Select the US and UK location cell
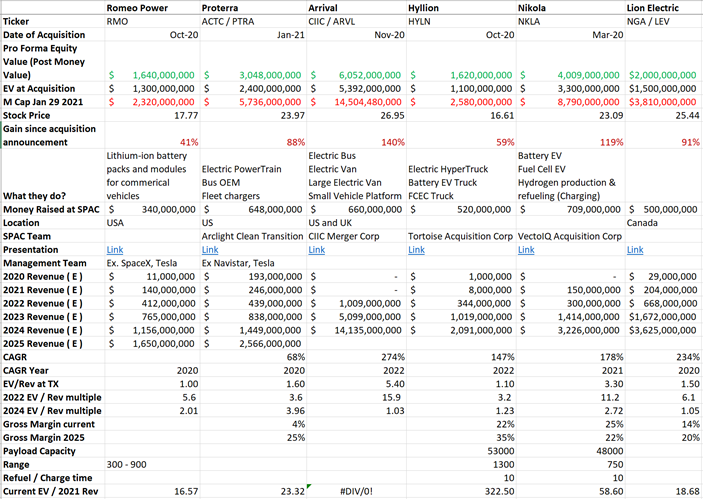703x499 pixels. [x=356, y=223]
